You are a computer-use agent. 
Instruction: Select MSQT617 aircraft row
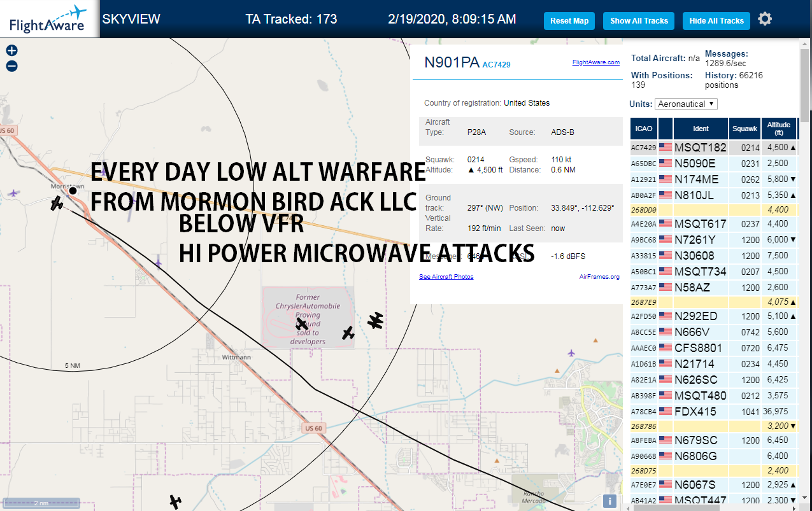(714, 224)
